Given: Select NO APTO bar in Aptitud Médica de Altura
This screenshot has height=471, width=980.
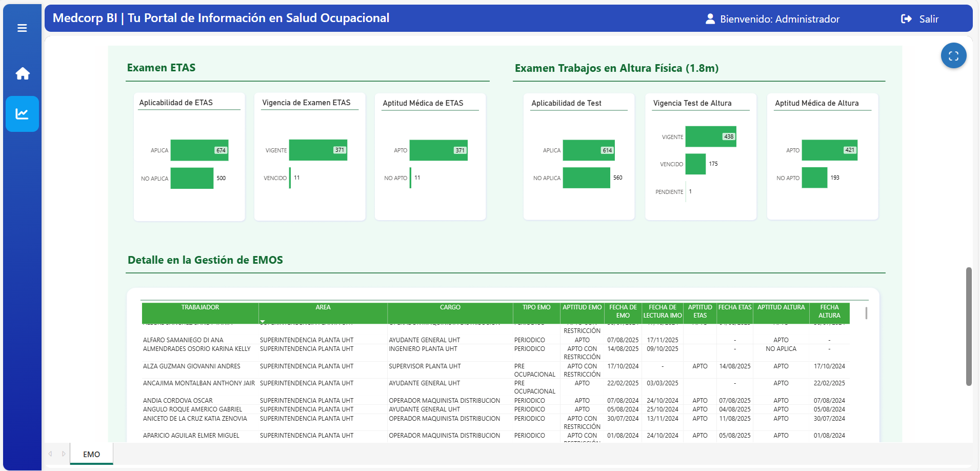Looking at the screenshot, I should click(814, 178).
